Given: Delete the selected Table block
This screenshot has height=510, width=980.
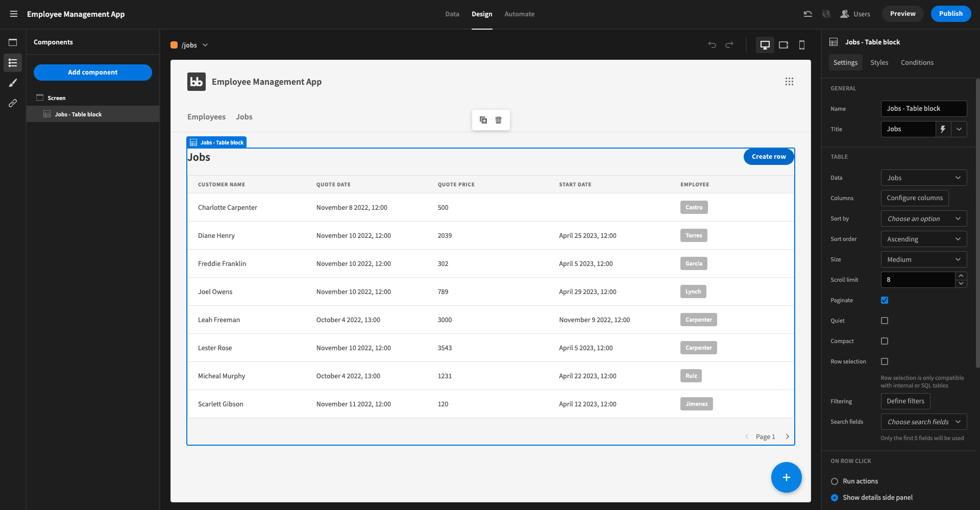Looking at the screenshot, I should (499, 120).
